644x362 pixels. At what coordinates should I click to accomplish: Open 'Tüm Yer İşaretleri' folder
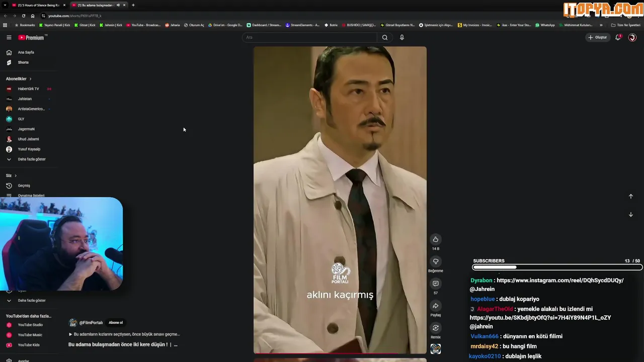(626, 25)
